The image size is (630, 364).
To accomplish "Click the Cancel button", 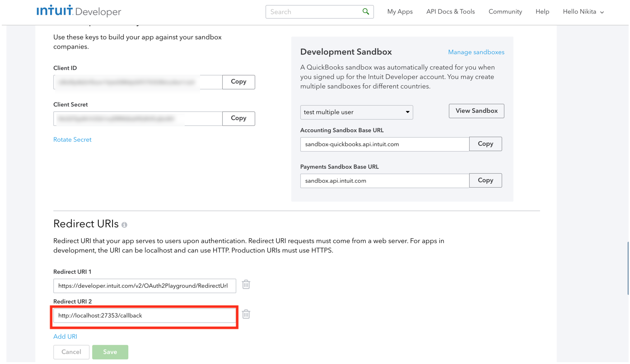I will (x=71, y=352).
